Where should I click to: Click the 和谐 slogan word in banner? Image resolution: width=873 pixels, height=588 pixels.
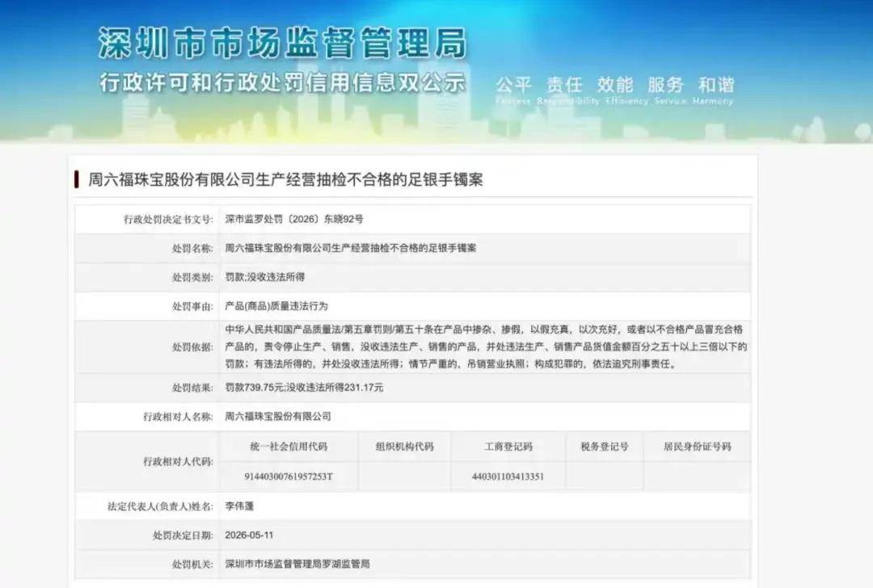(716, 85)
